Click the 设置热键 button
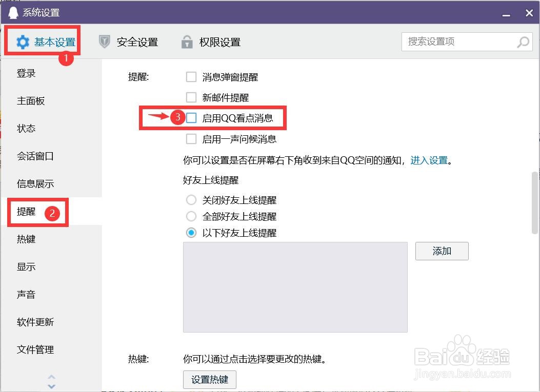This screenshot has width=540, height=392. (x=210, y=380)
